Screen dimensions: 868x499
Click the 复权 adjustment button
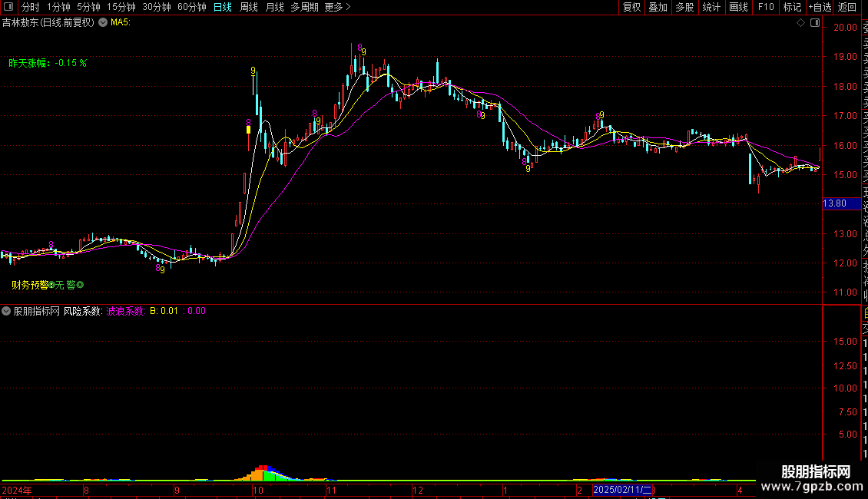pyautogui.click(x=631, y=7)
